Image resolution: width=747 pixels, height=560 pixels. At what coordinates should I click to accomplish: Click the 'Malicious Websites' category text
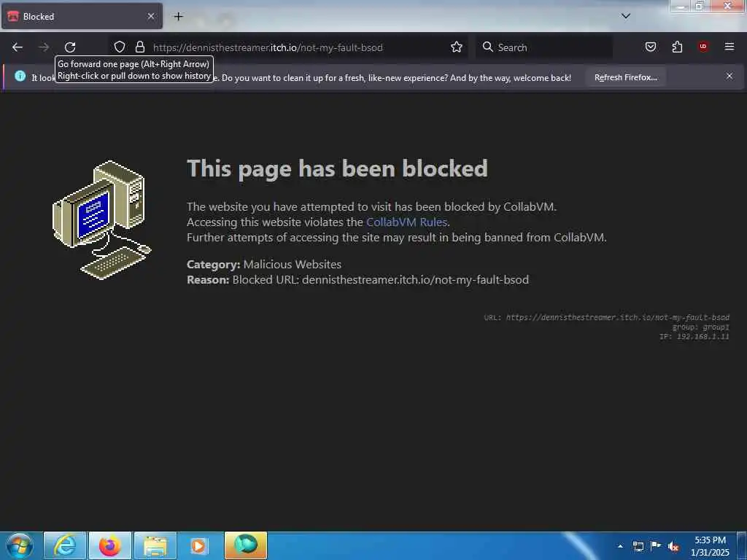pyautogui.click(x=292, y=264)
